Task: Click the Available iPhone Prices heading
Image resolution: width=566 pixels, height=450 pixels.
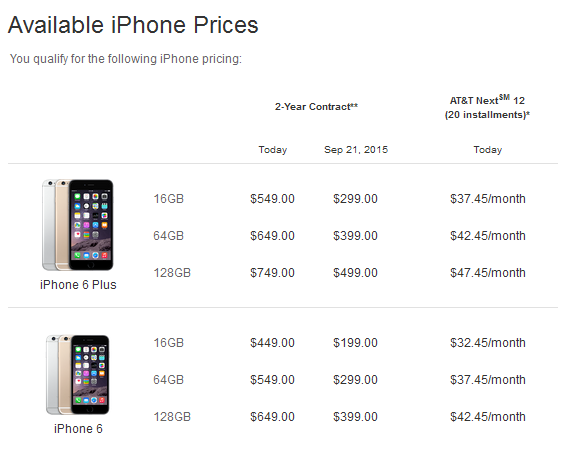Action: pyautogui.click(x=133, y=25)
